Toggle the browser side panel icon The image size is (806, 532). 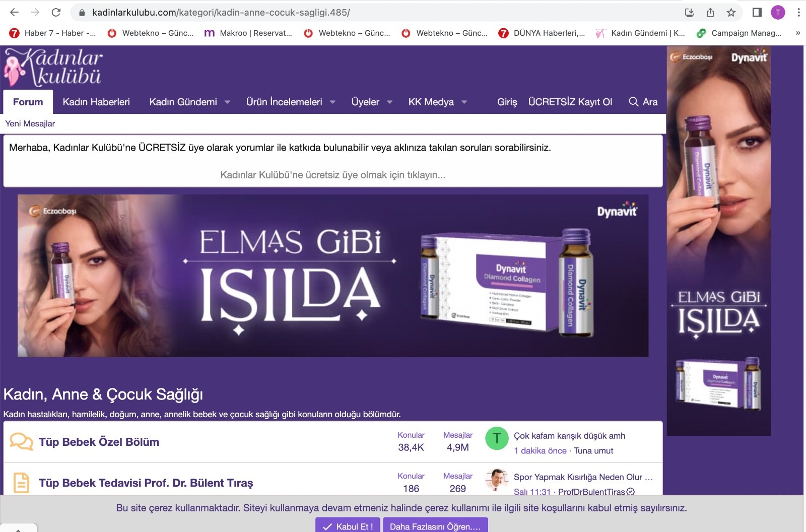point(757,13)
